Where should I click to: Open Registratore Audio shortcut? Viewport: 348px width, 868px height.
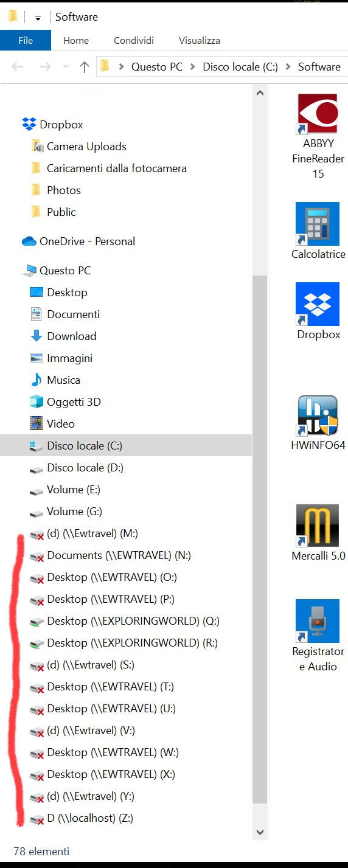pos(318,636)
